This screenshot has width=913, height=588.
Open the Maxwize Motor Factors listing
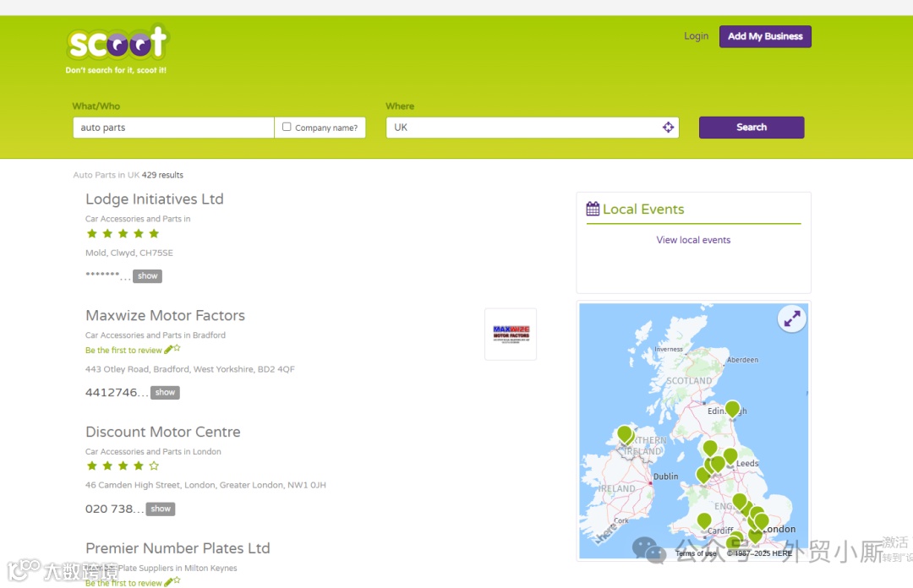(166, 315)
